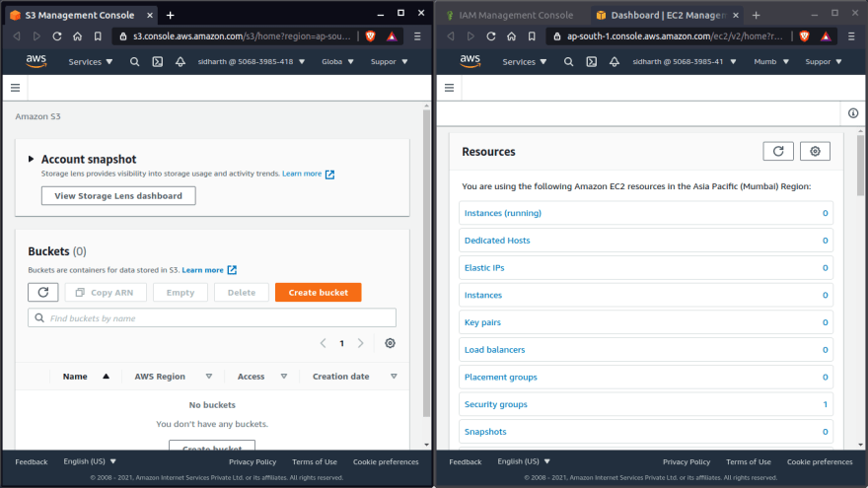Go to next buckets page
This screenshot has width=868, height=488.
pyautogui.click(x=361, y=343)
